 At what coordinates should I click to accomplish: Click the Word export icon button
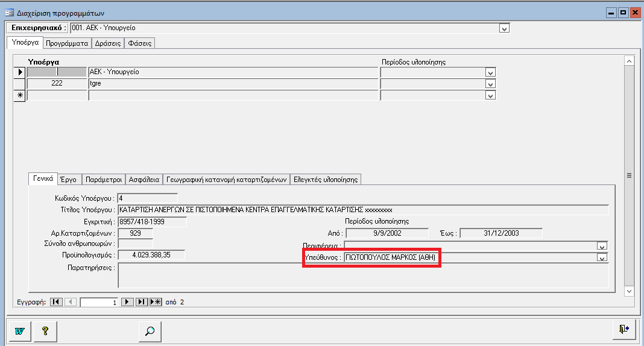point(18,330)
